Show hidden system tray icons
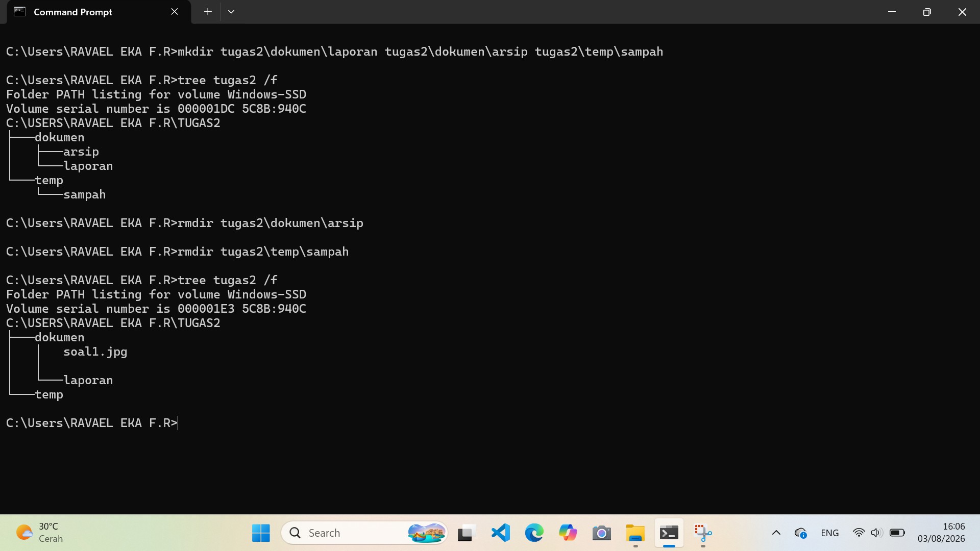Image resolution: width=980 pixels, height=551 pixels. 776,533
